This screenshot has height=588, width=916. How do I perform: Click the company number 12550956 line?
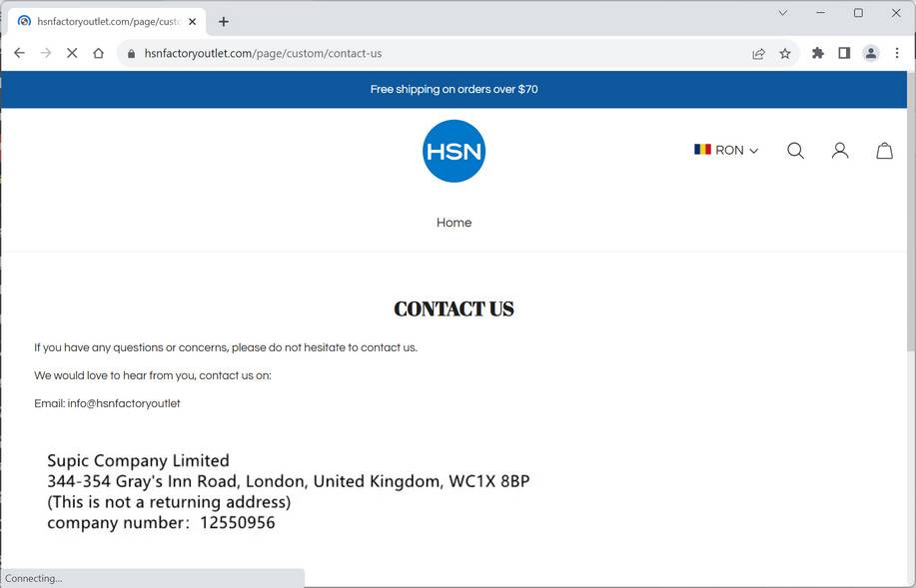point(161,522)
